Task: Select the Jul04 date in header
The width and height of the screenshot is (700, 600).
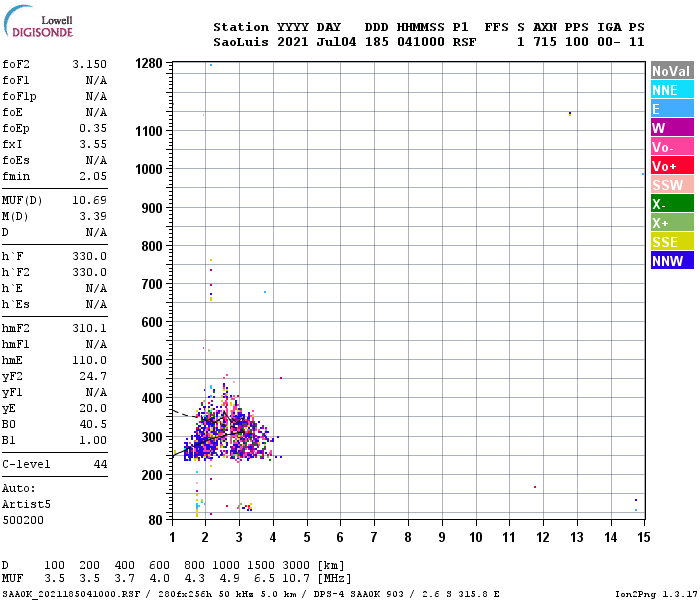Action: pos(337,42)
